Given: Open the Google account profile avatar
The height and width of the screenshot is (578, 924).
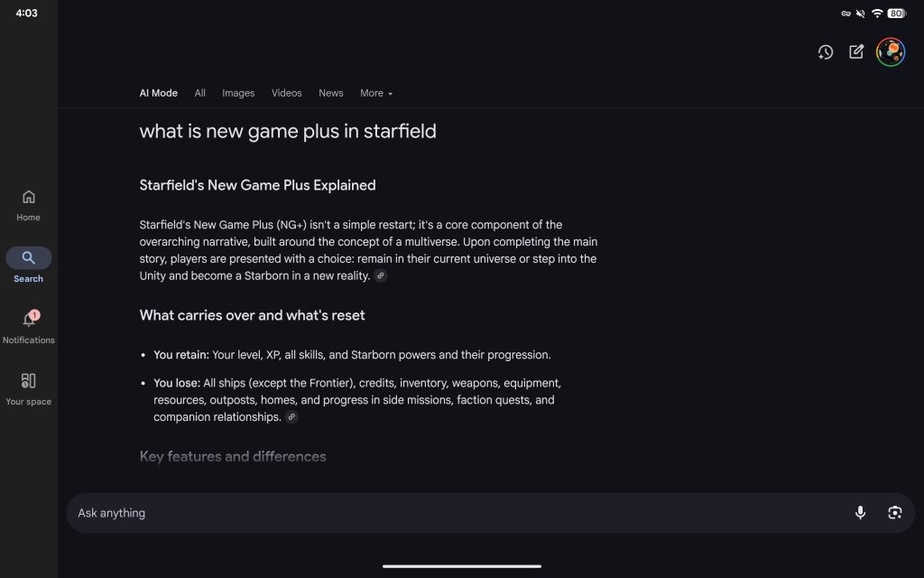Looking at the screenshot, I should point(891,52).
